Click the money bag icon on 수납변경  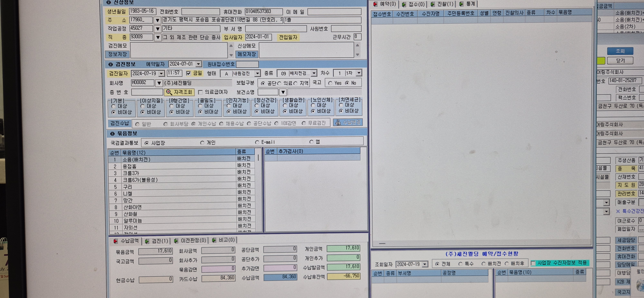click(x=338, y=122)
